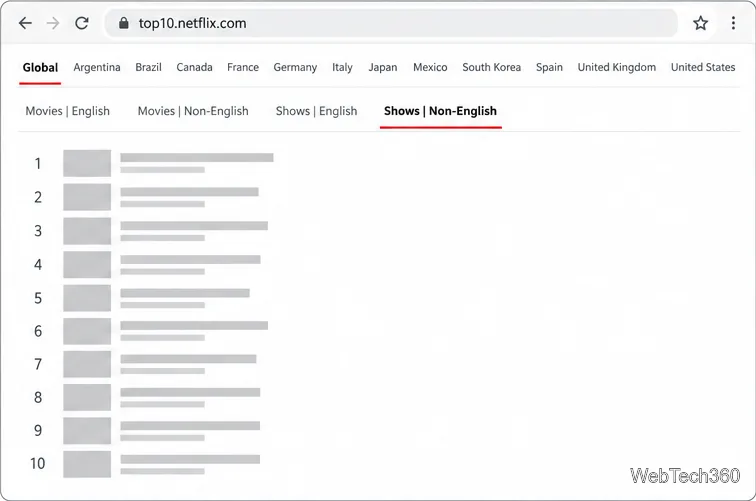756x501 pixels.
Task: Show the Movies | Non-English list
Action: (x=193, y=111)
